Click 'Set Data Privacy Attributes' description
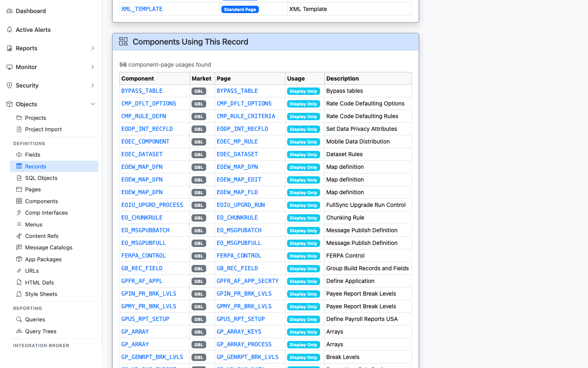The image size is (588, 368). 361,129
